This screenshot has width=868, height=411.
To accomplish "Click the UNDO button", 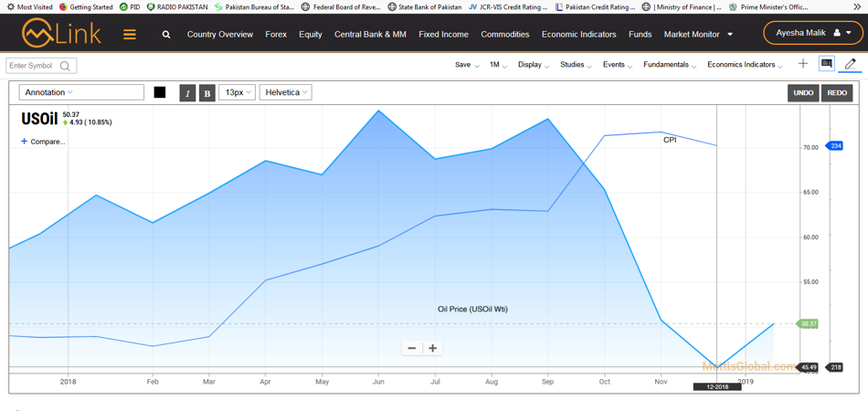I will click(x=803, y=93).
